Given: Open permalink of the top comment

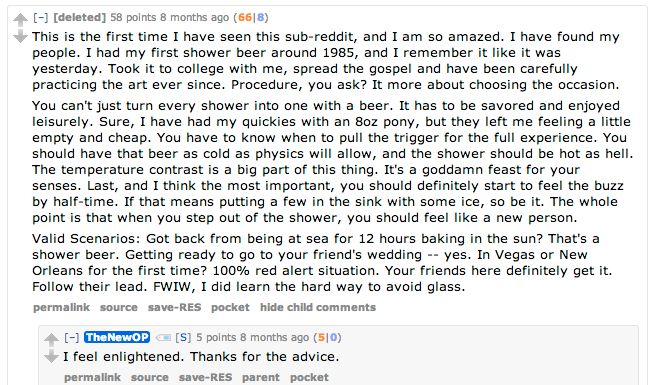Looking at the screenshot, I should tap(62, 307).
